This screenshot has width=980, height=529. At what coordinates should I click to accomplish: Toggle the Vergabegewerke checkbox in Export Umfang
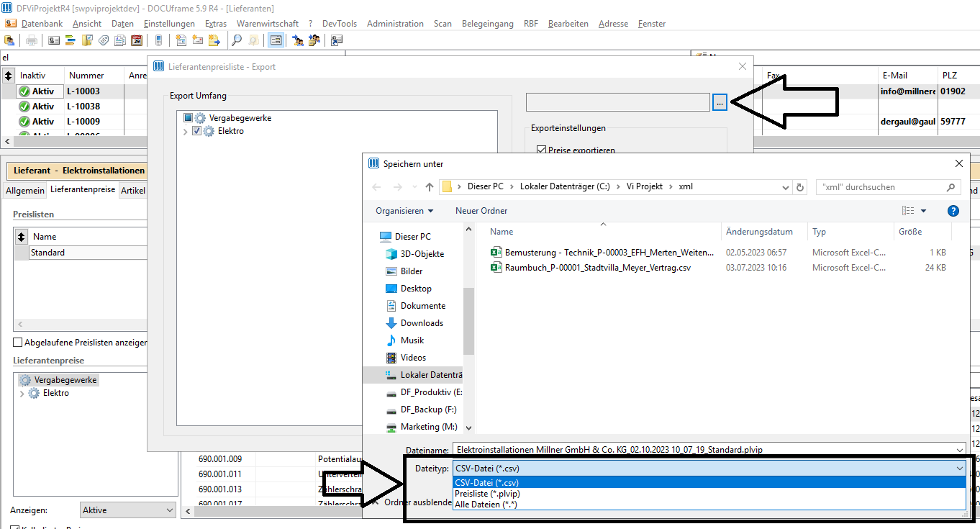point(188,118)
